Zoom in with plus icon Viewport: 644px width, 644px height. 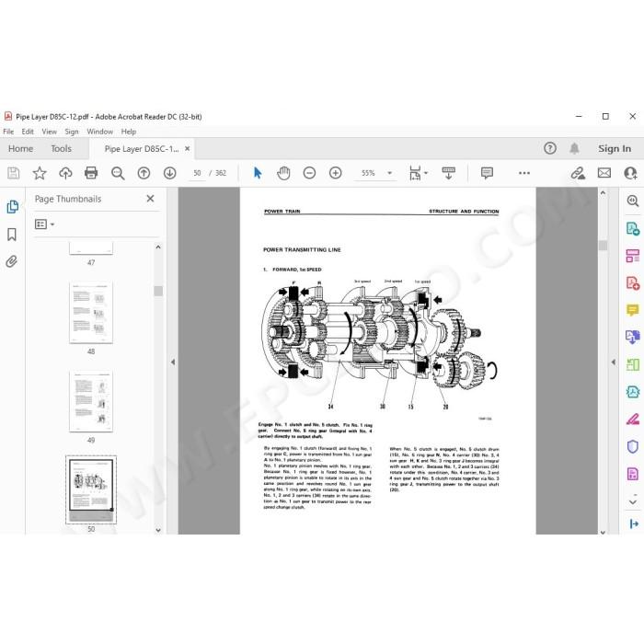coord(336,173)
